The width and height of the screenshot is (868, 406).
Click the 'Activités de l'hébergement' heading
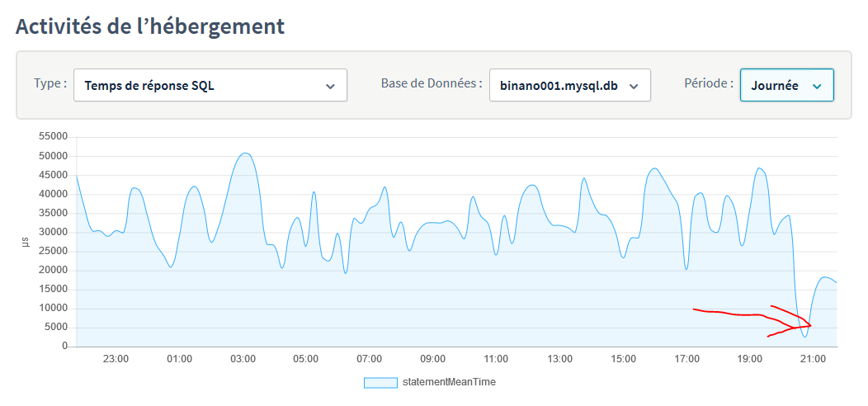[150, 26]
